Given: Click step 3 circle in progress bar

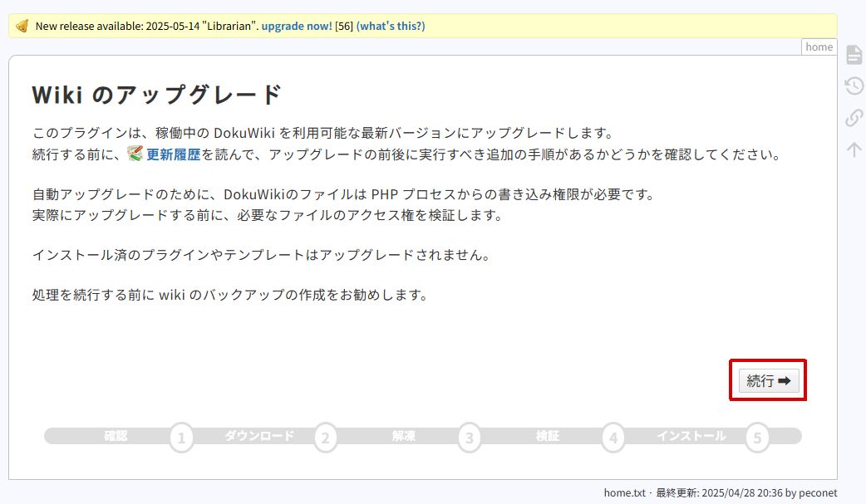Looking at the screenshot, I should click(470, 438).
